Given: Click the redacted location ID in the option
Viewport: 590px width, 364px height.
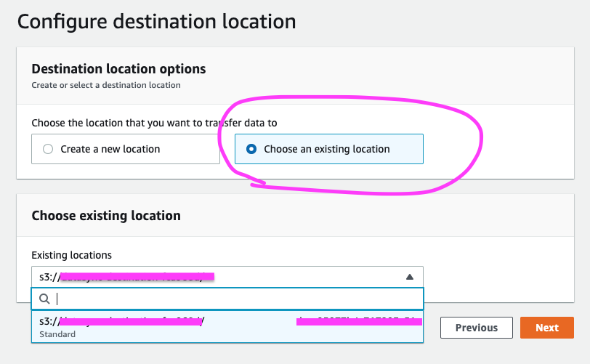Looking at the screenshot, I should pos(359,321).
